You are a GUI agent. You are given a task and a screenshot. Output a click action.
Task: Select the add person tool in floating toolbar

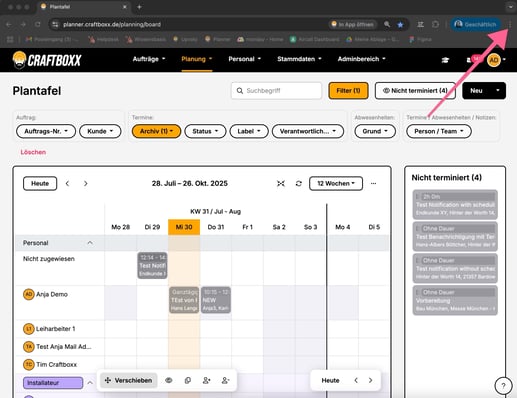coord(207,380)
